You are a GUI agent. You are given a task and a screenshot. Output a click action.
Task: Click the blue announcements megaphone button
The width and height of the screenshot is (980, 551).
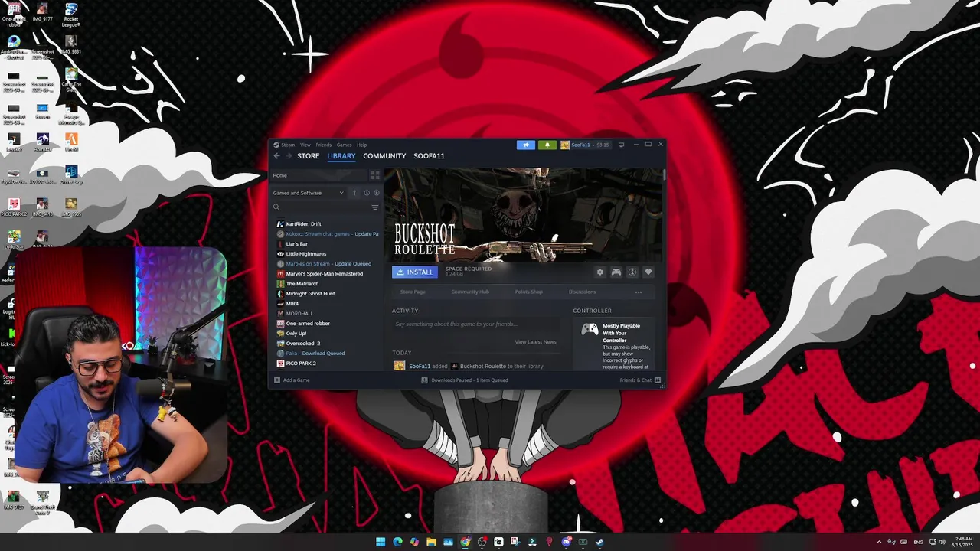point(525,145)
